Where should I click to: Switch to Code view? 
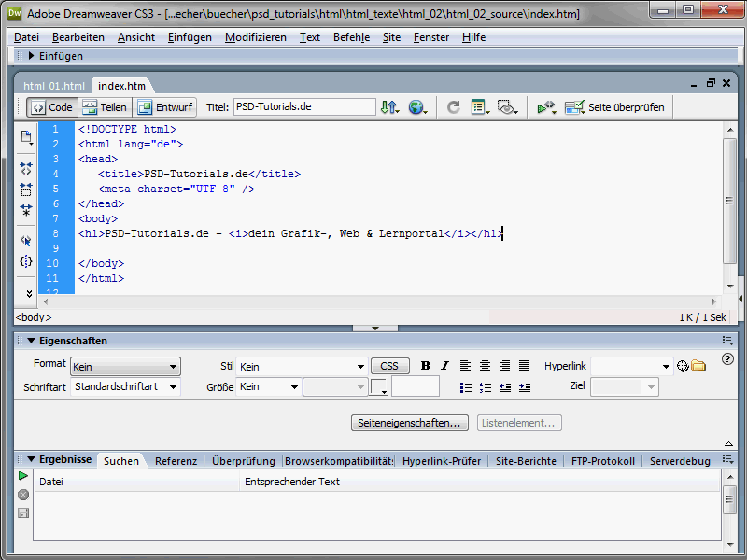(52, 107)
